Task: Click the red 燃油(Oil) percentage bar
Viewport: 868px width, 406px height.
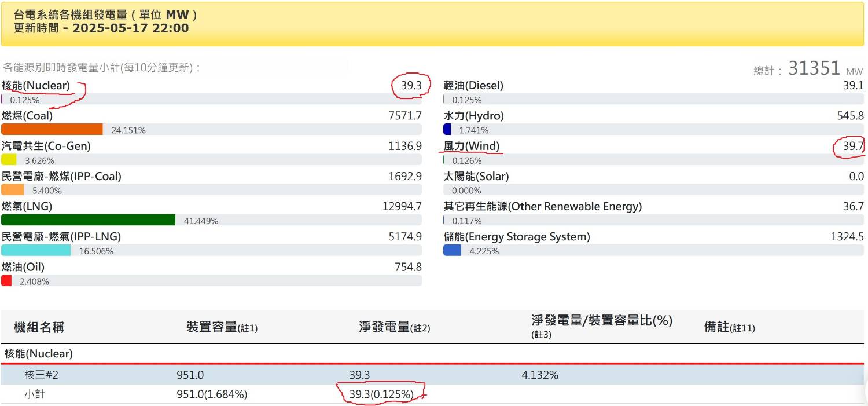Action: (6, 281)
